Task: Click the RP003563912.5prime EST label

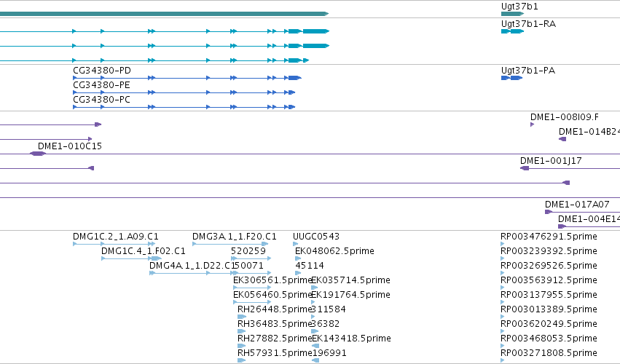Action: (549, 280)
